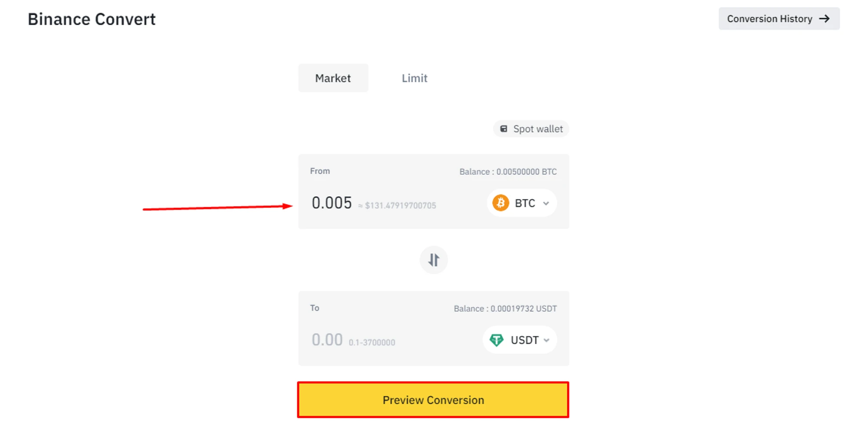Click the green Tether logo icon
The image size is (868, 434).
496,340
